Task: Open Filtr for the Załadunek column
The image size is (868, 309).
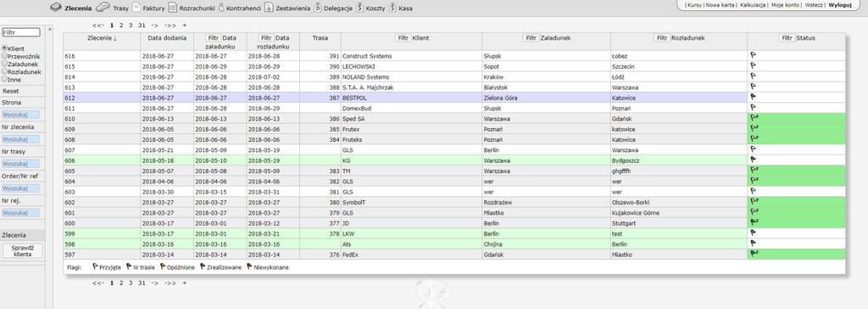Action: coord(531,37)
